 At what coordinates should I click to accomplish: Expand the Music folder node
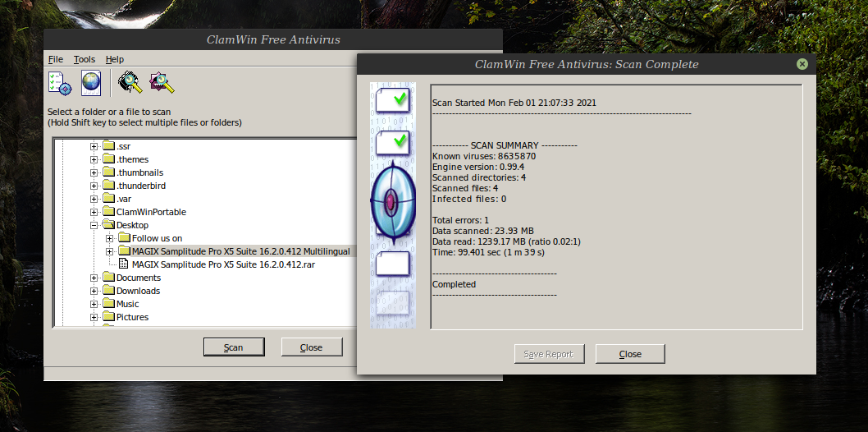tap(94, 304)
